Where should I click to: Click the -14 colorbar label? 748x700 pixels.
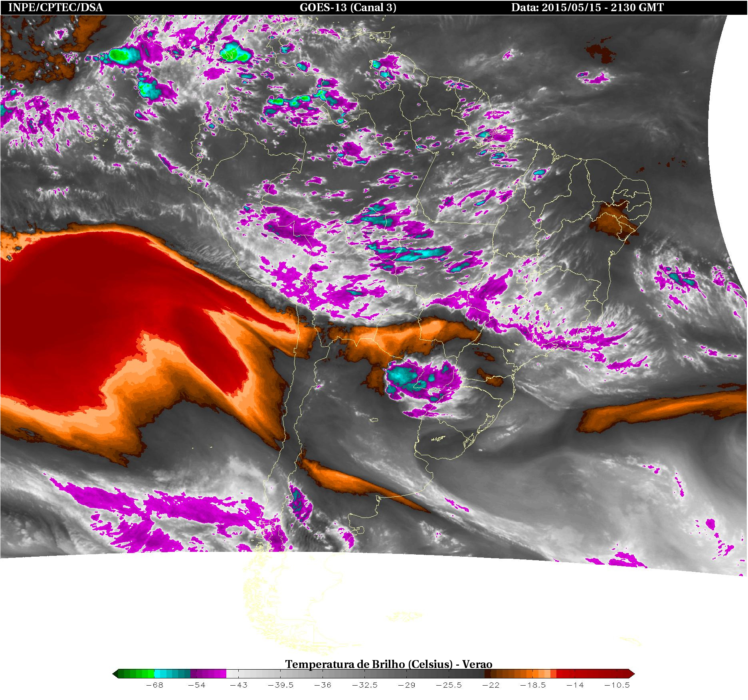click(x=575, y=685)
